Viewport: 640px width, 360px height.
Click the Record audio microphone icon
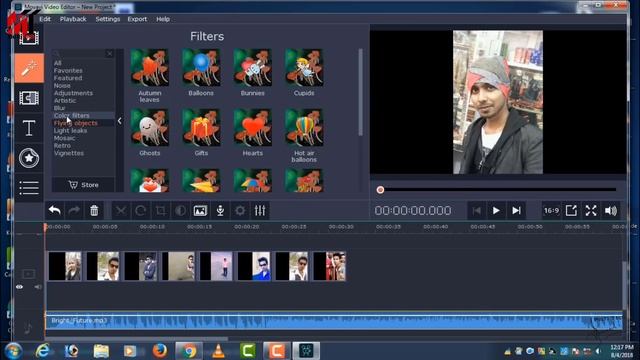pyautogui.click(x=220, y=211)
